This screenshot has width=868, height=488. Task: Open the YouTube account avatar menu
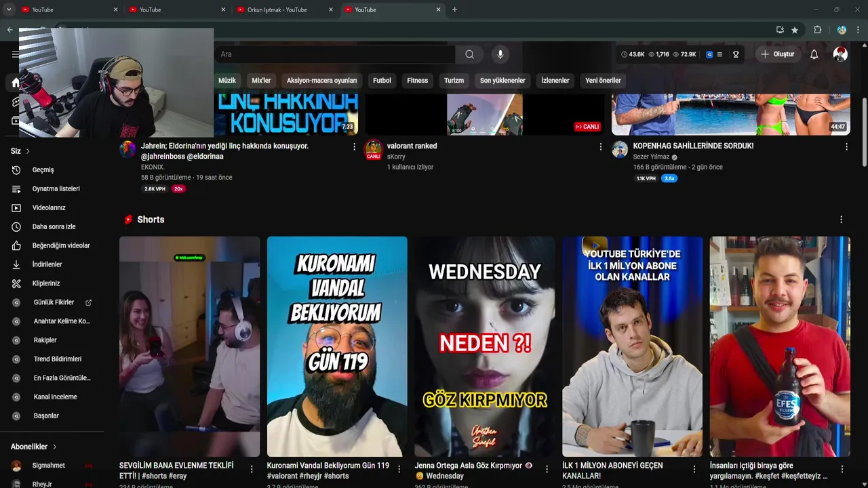[840, 54]
